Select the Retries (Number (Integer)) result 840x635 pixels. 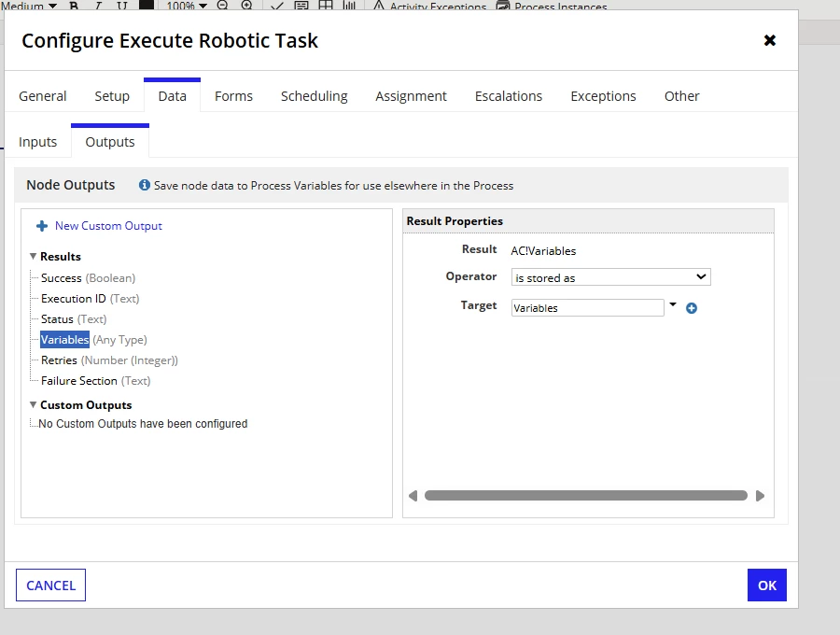point(109,360)
